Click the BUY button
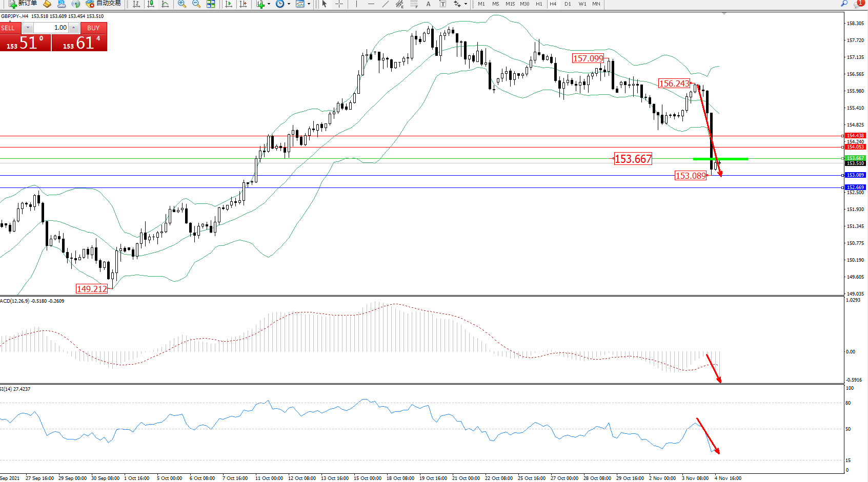Screen dimensions: 868x482 pyautogui.click(x=93, y=28)
